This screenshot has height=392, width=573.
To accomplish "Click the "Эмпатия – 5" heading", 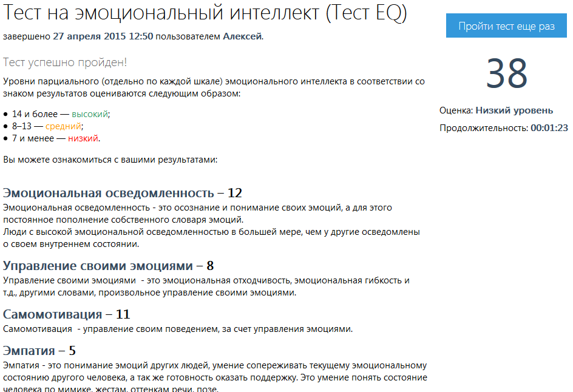I will [x=39, y=351].
